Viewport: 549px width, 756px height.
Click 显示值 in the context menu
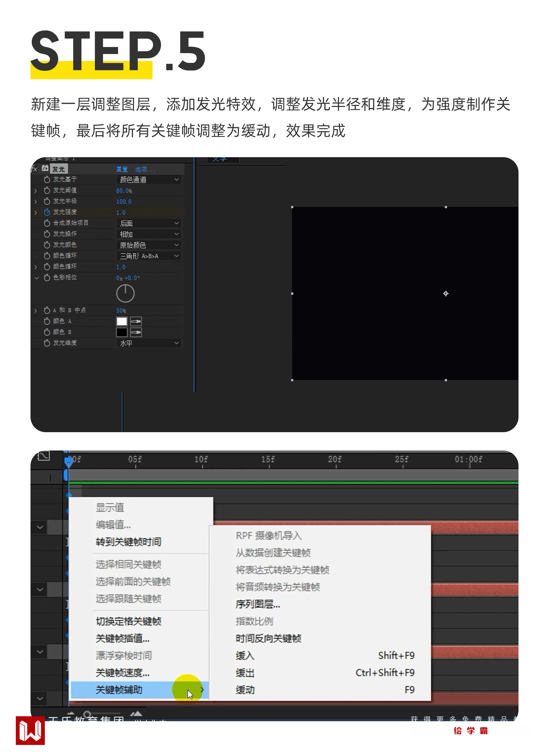tap(110, 507)
